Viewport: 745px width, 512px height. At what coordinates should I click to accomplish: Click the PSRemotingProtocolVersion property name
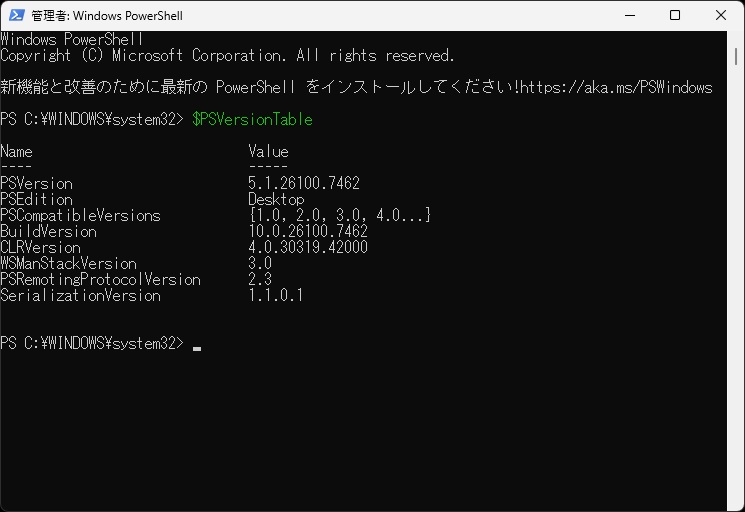[100, 280]
